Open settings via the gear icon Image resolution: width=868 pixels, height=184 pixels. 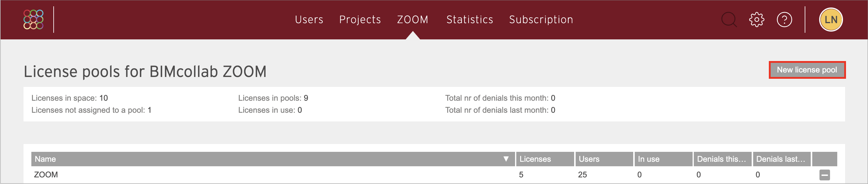tap(756, 20)
